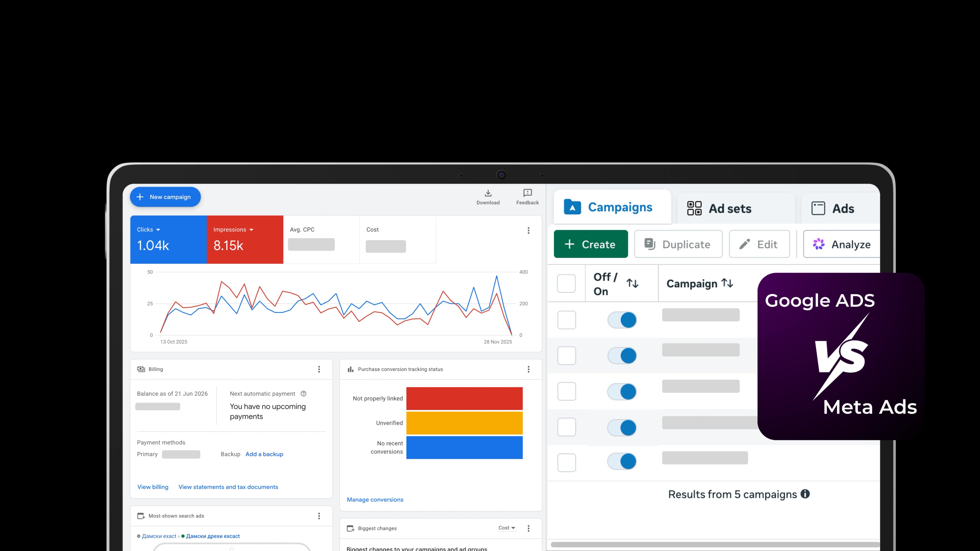
Task: Click the icon beside Biggest changes
Action: 350,528
